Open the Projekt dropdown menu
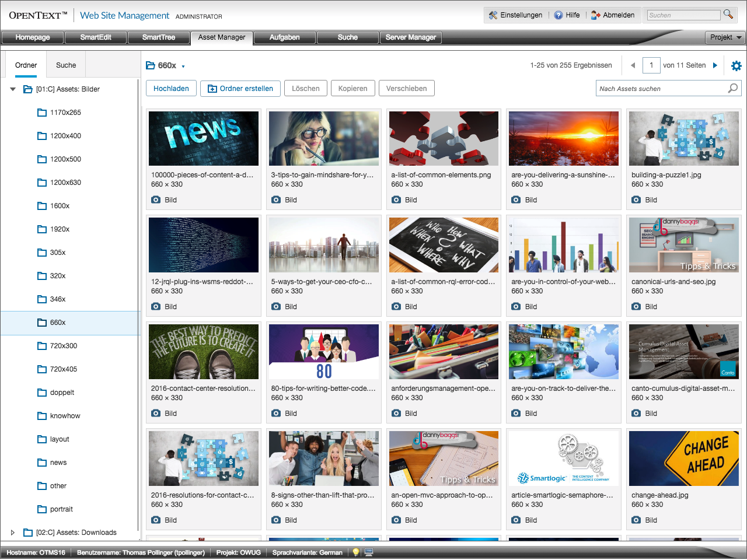This screenshot has width=747, height=560. click(x=725, y=37)
